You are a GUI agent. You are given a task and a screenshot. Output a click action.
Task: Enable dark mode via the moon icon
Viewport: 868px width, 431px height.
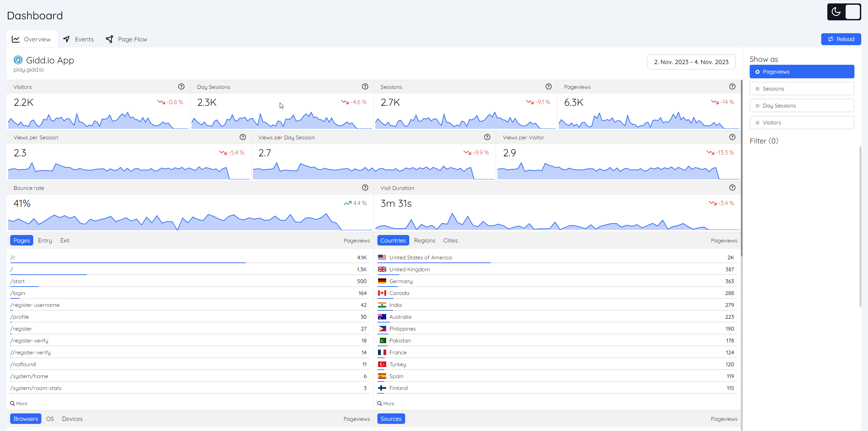pyautogui.click(x=836, y=12)
